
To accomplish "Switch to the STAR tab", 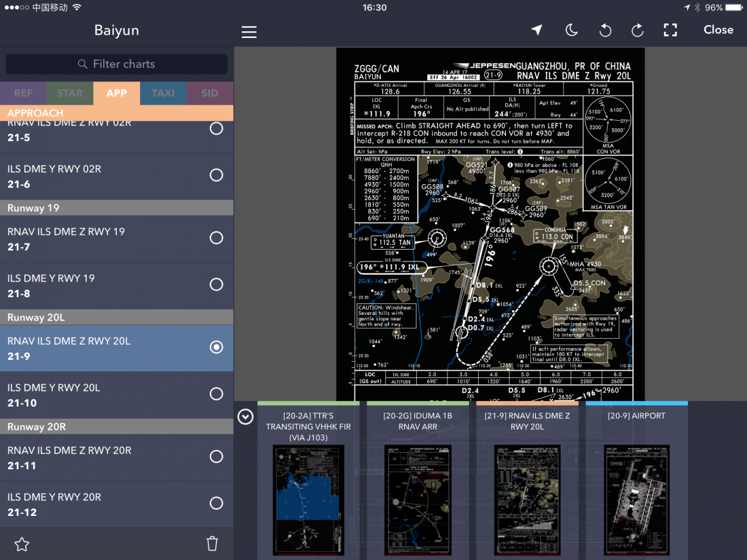I will (x=70, y=93).
